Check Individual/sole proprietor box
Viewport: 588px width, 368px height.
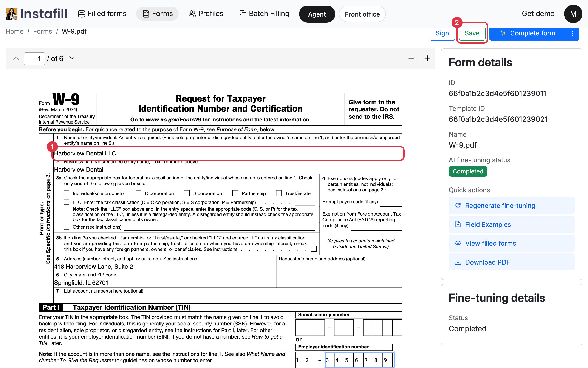(x=66, y=193)
